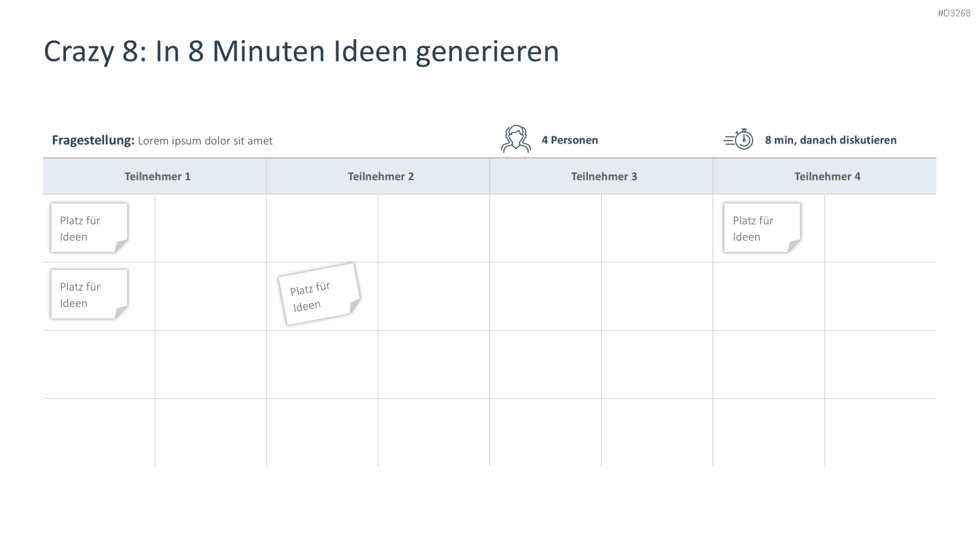The width and height of the screenshot is (980, 551).
Task: Click the second sticky note under Teilnehmer 1
Action: point(89,294)
